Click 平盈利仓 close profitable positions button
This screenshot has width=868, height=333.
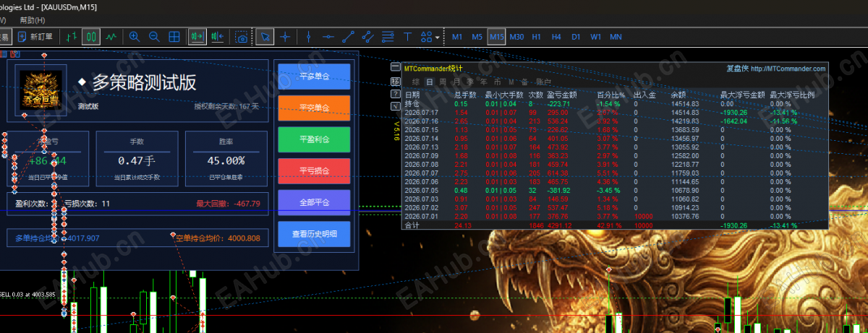point(314,139)
